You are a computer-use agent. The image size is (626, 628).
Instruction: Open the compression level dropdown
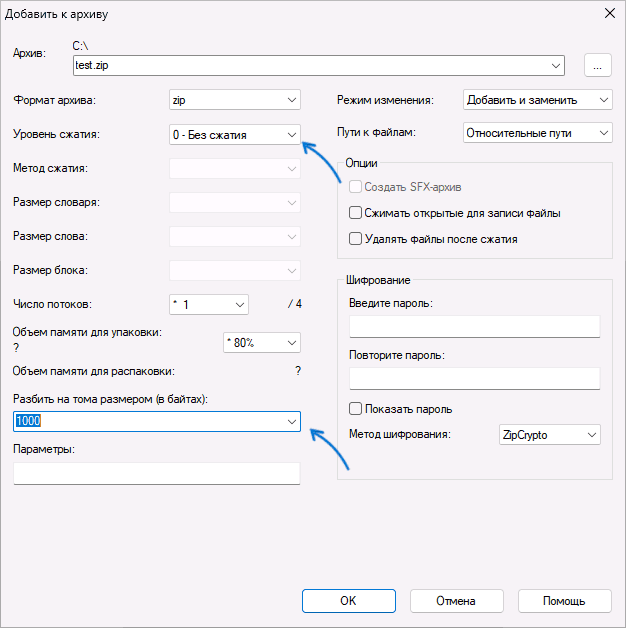pos(235,135)
